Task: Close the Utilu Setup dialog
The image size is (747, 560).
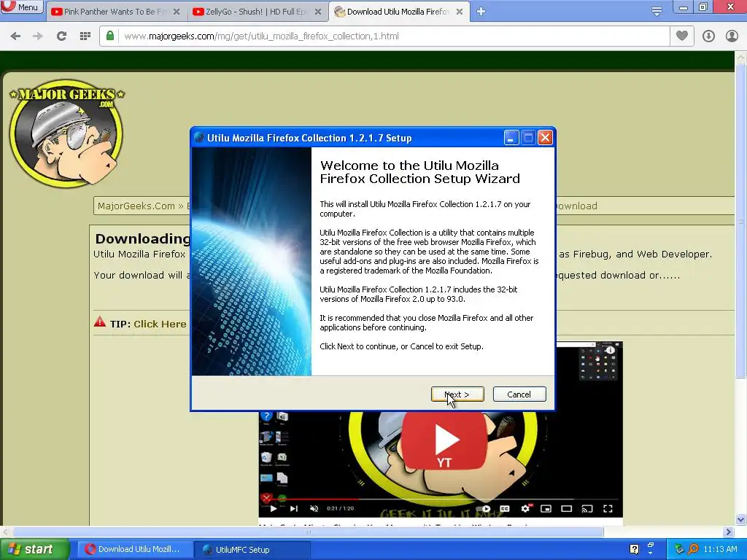Action: point(545,138)
